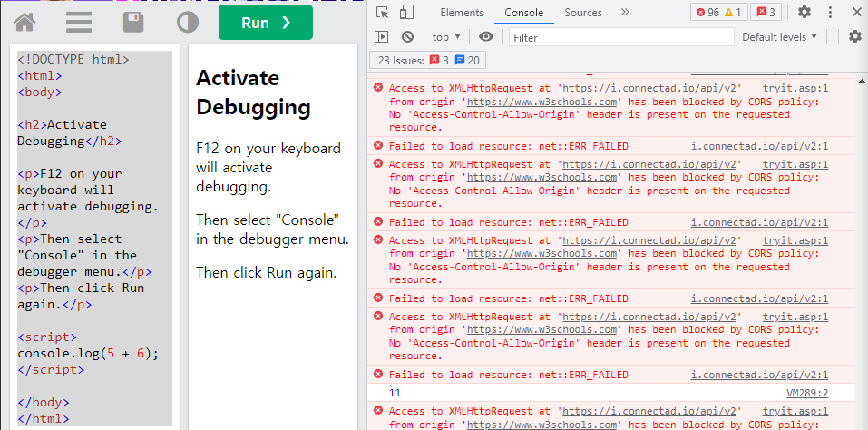Open DevTools settings gear icon

(x=805, y=12)
